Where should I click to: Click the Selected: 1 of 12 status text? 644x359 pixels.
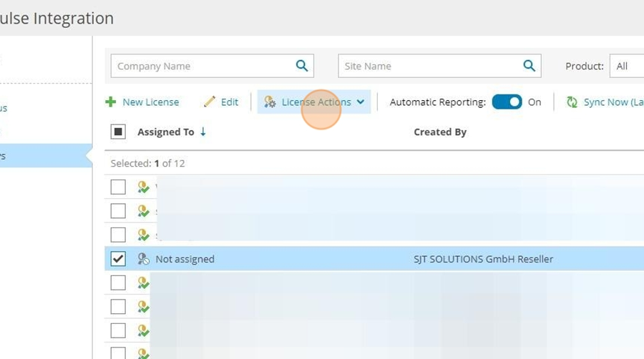(148, 163)
